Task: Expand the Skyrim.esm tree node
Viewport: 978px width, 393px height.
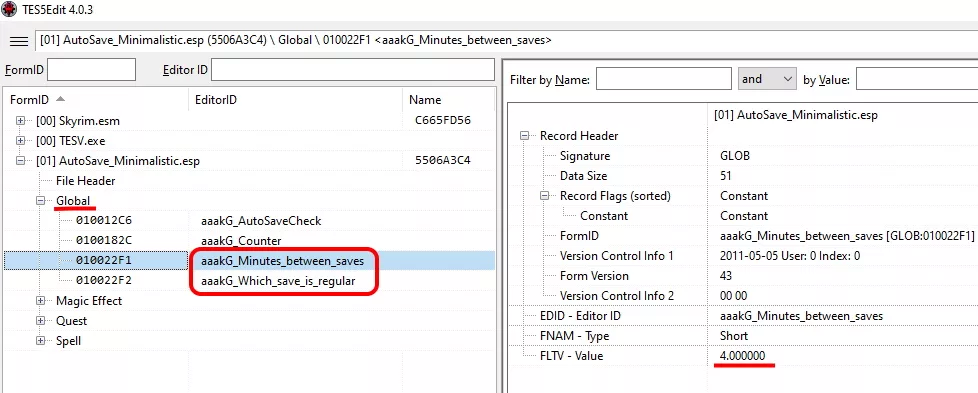Action: pos(21,120)
